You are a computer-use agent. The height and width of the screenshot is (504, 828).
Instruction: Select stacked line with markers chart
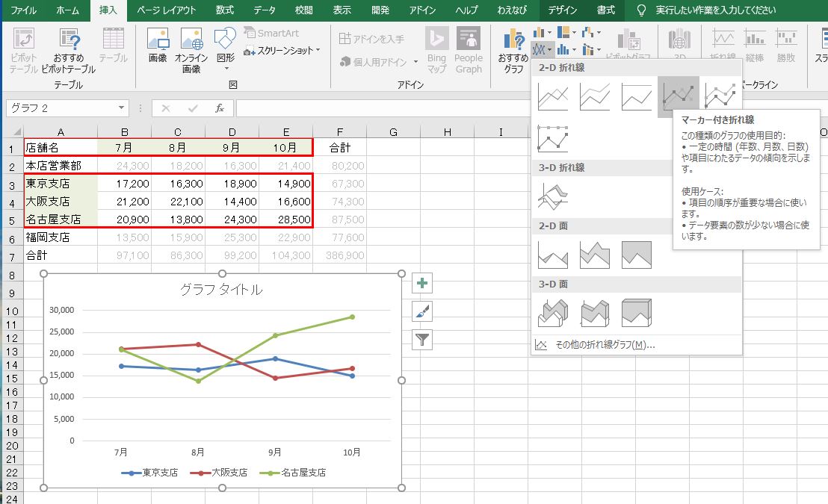(720, 96)
